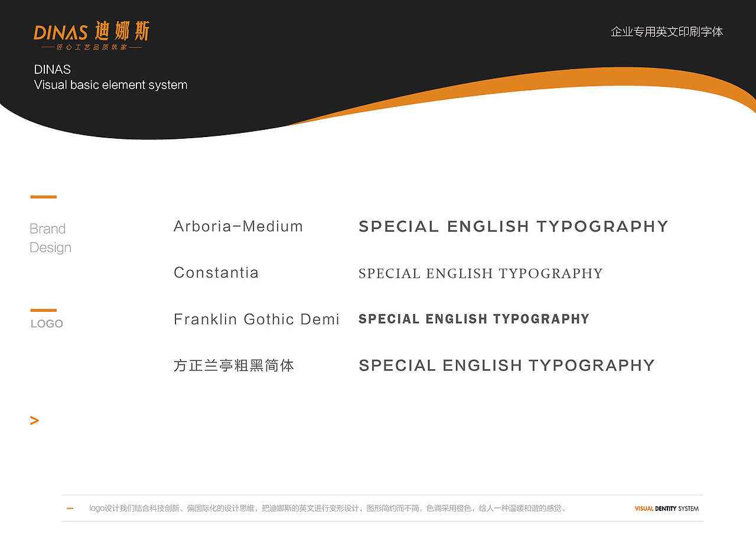The image size is (756, 557).
Task: Click the Franklin Gothic Demi bold sample text
Action: pyautogui.click(x=474, y=320)
